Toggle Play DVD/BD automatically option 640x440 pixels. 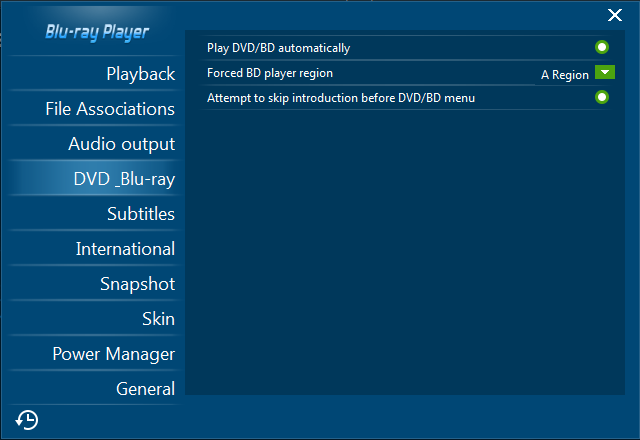pos(602,47)
